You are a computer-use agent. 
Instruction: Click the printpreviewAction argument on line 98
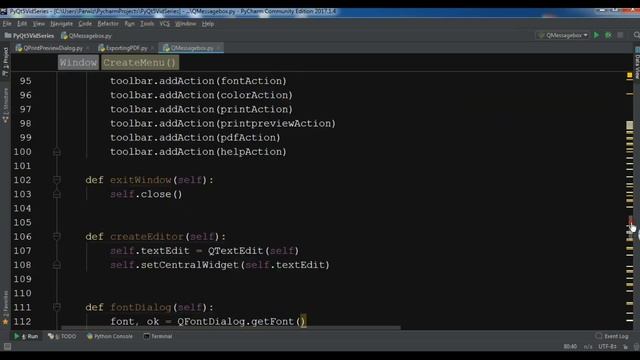point(275,123)
